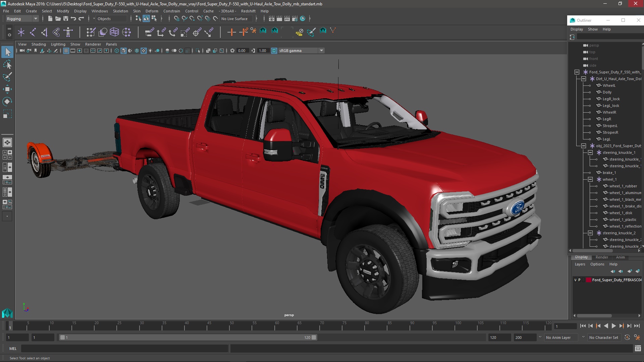Undo the last action

(x=73, y=19)
